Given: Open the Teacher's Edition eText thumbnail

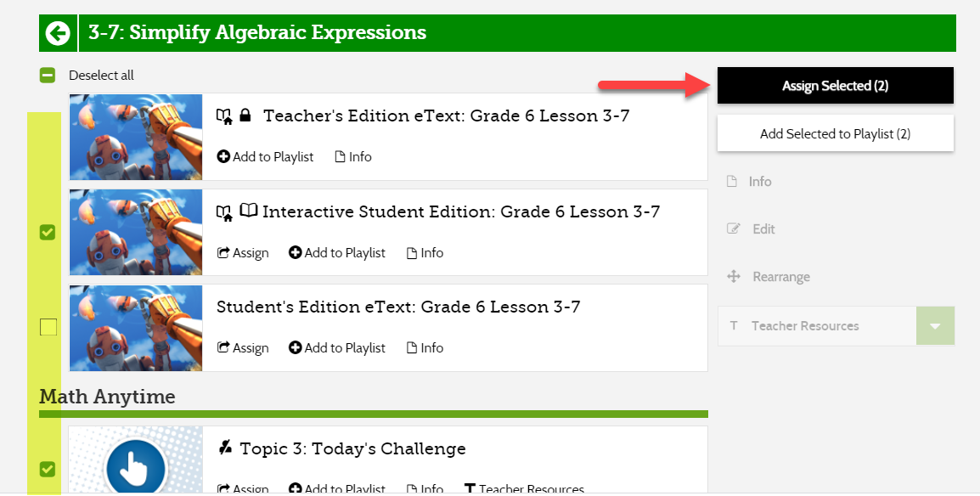Looking at the screenshot, I should pos(136,137).
